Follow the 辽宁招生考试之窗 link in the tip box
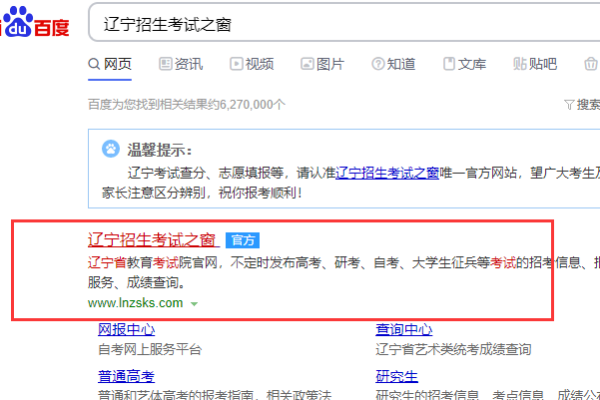 point(387,173)
